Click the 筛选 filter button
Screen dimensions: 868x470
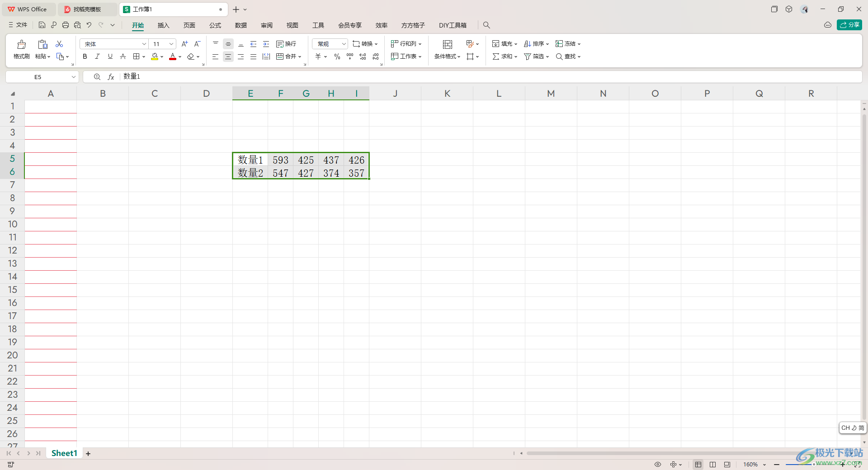point(536,56)
